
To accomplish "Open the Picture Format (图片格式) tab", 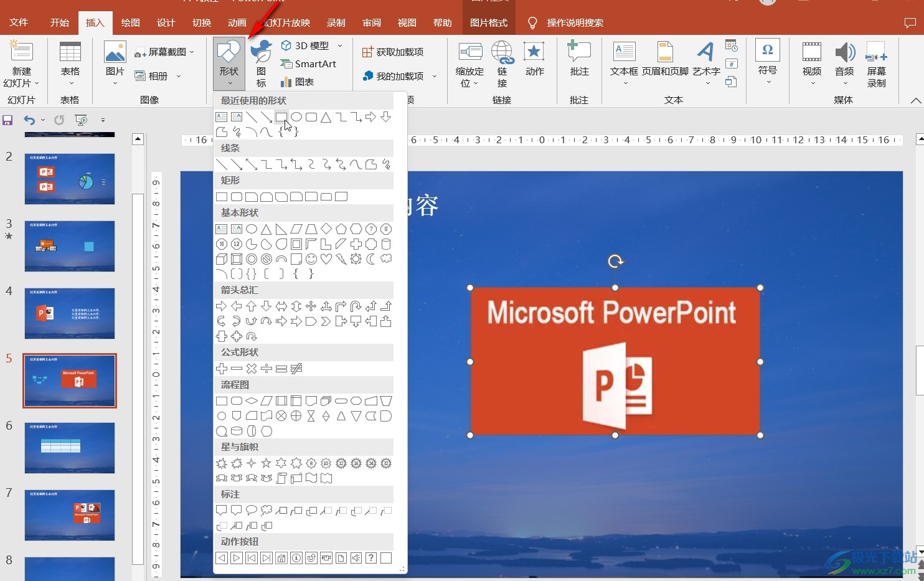I will (x=489, y=23).
